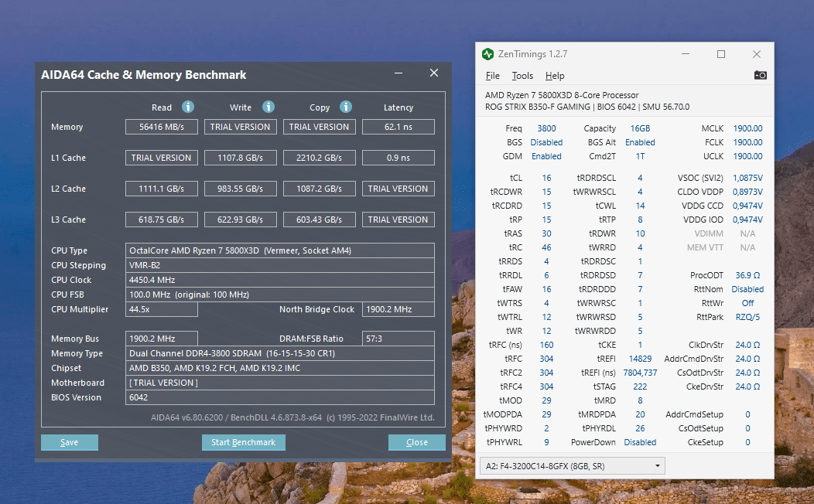Click the CLDO VDDP value 0,8973V

click(747, 192)
